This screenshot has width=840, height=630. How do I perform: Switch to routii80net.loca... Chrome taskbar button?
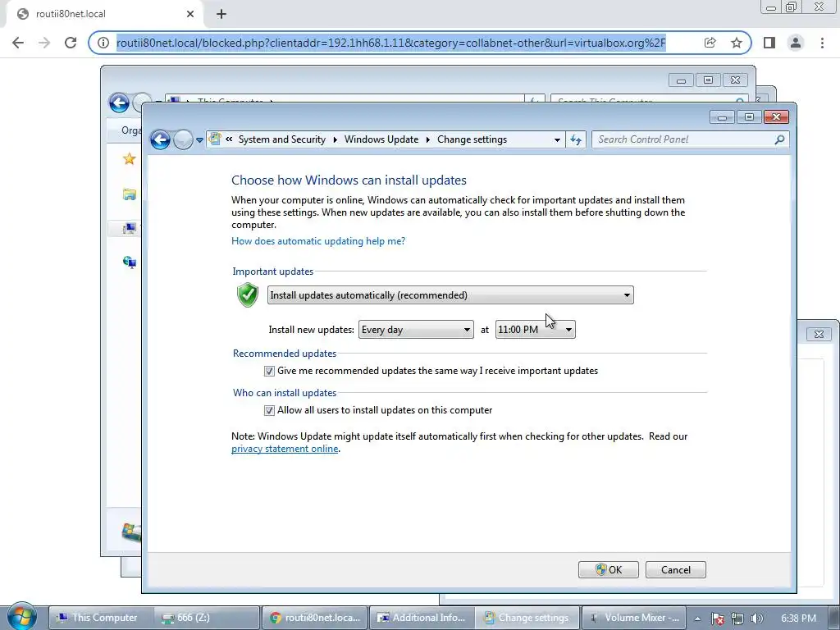click(314, 618)
